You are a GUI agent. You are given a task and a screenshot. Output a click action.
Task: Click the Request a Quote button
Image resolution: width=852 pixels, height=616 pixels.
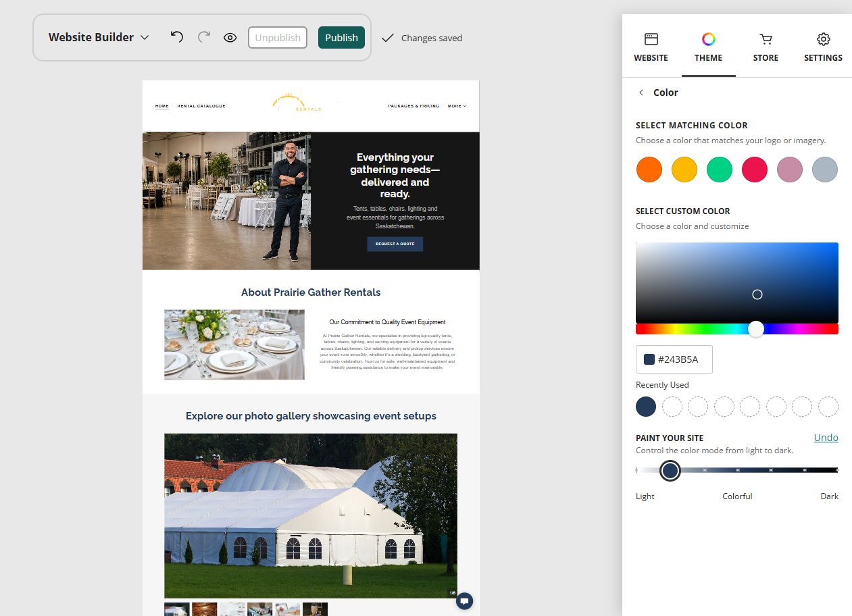(395, 244)
